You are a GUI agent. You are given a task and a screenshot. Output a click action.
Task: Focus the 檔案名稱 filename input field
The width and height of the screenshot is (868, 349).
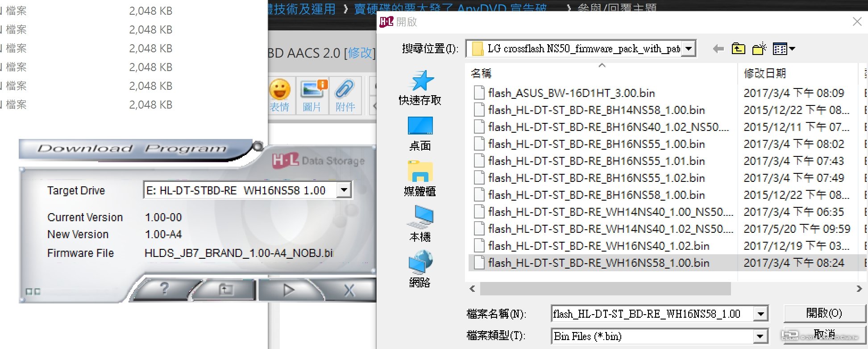coord(652,314)
